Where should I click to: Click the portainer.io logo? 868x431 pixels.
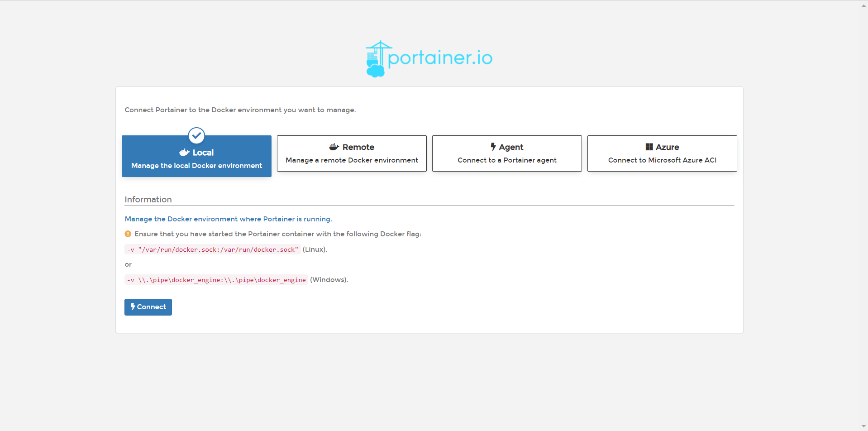coord(429,59)
